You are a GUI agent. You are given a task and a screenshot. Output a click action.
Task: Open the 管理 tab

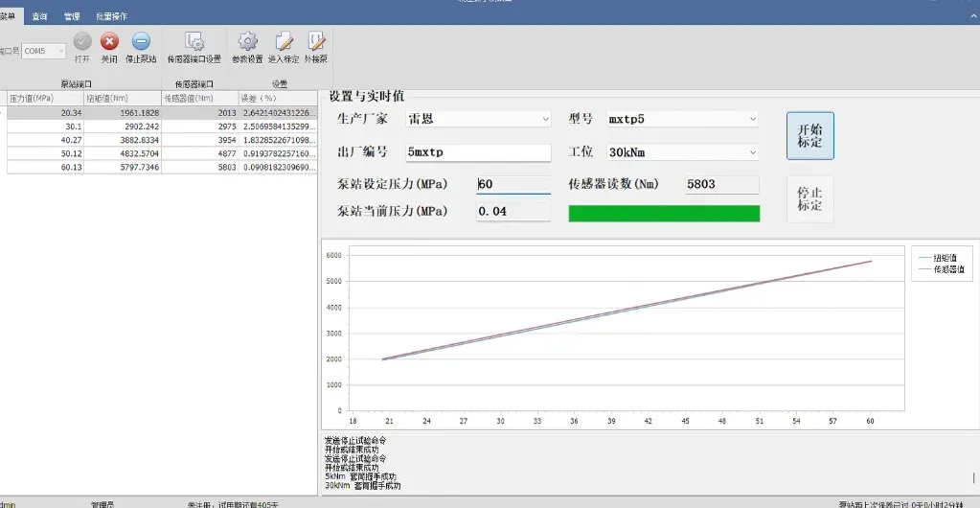(72, 16)
